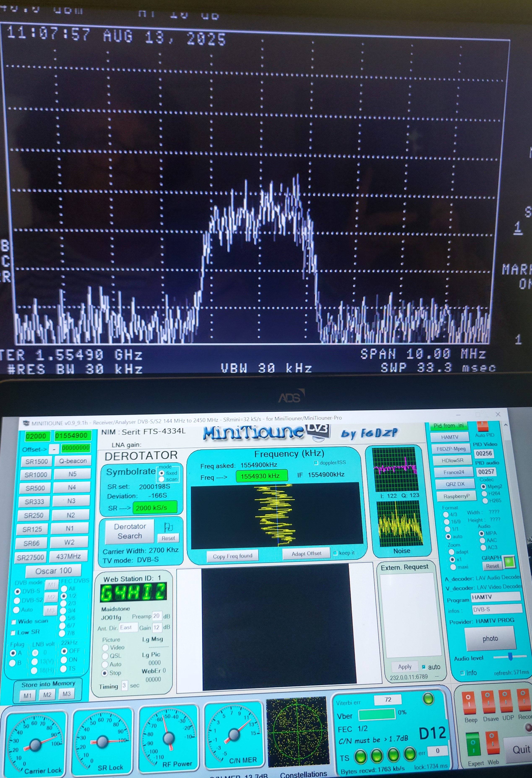Toggle the Record rocker switch
Screen dimensions: 532x778
[x=524, y=700]
